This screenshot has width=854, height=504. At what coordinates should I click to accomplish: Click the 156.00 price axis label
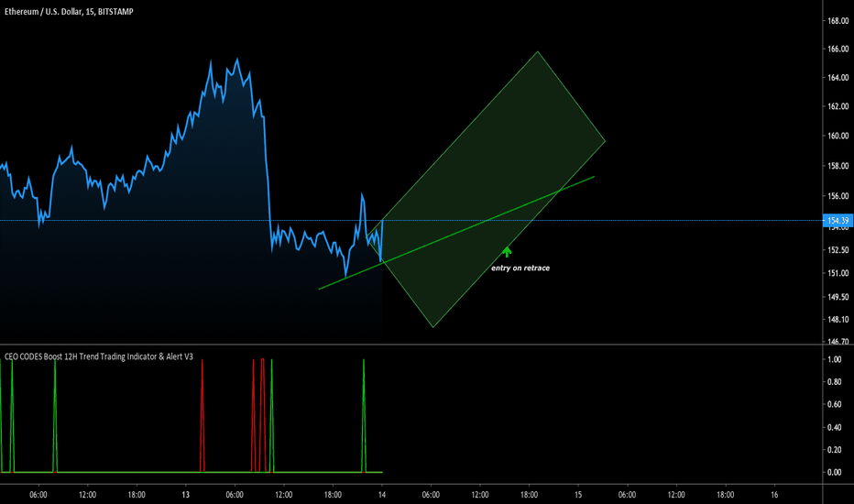[838, 195]
